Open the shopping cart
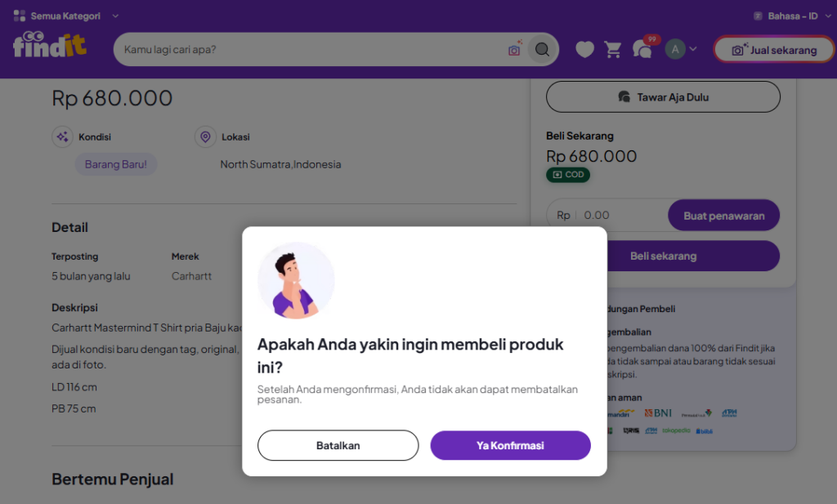This screenshot has height=504, width=837. 613,50
